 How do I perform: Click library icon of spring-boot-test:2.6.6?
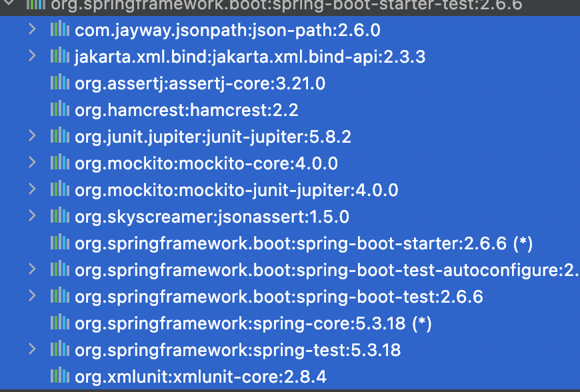pos(60,296)
